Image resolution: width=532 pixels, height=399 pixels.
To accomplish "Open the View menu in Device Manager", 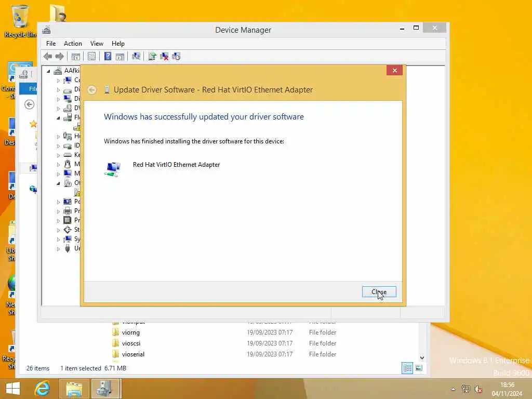I will (97, 44).
